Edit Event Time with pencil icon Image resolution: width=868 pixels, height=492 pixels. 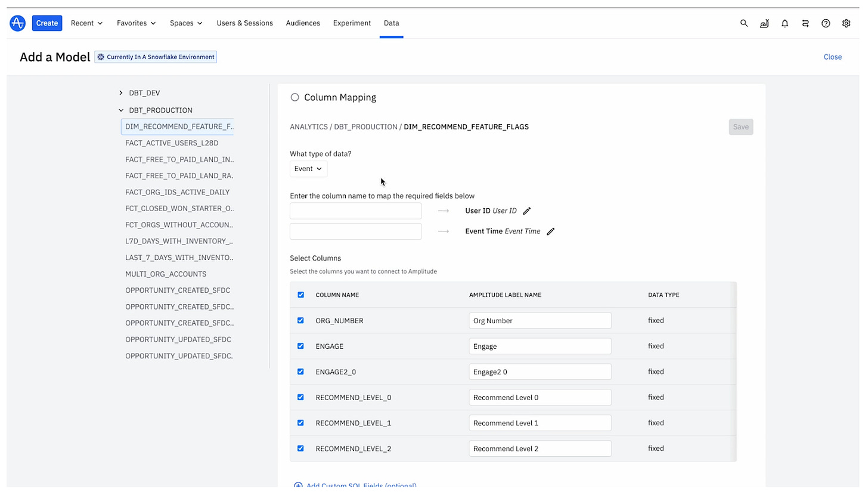click(x=551, y=231)
